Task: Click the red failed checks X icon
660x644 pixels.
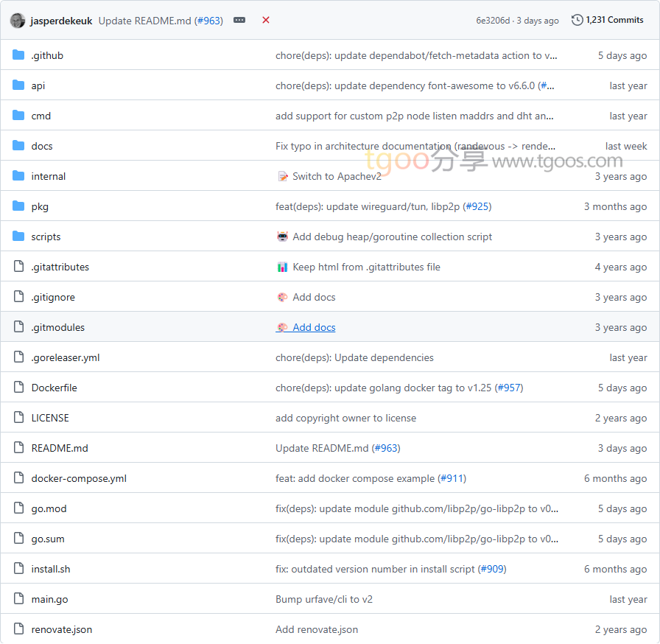Action: coord(266,21)
